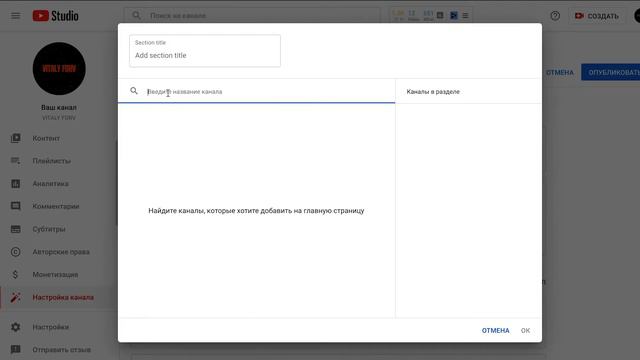Click the YouTube Studio logo

(56, 16)
